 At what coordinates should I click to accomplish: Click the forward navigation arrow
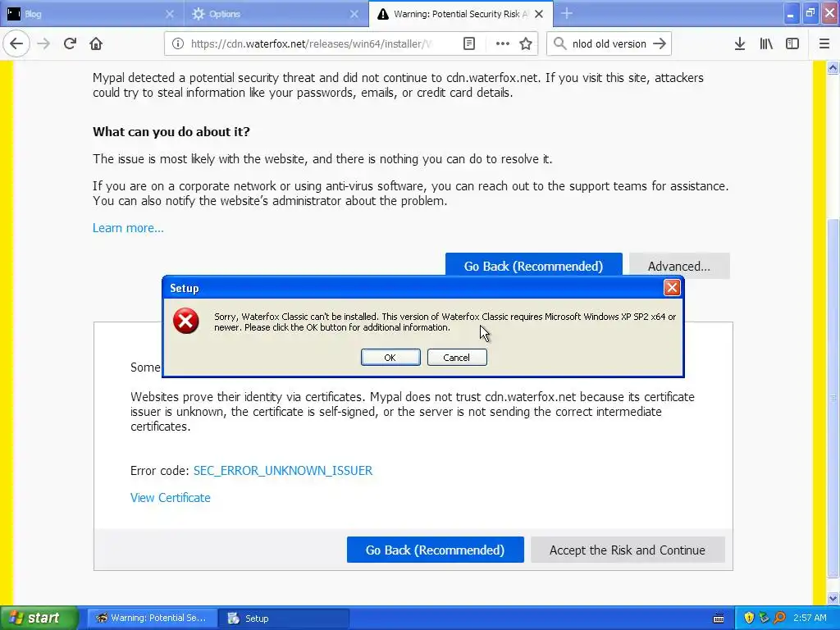click(44, 43)
